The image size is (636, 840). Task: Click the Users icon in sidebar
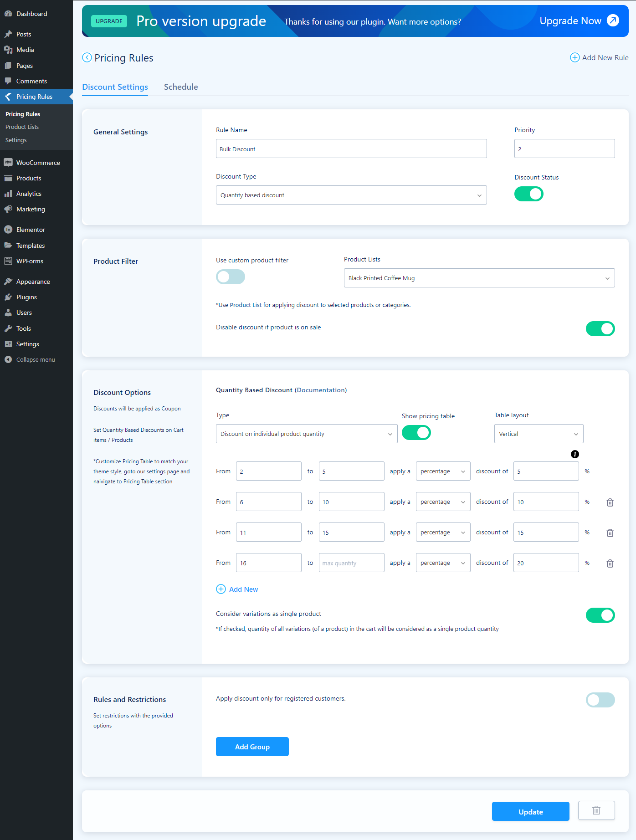(x=8, y=312)
